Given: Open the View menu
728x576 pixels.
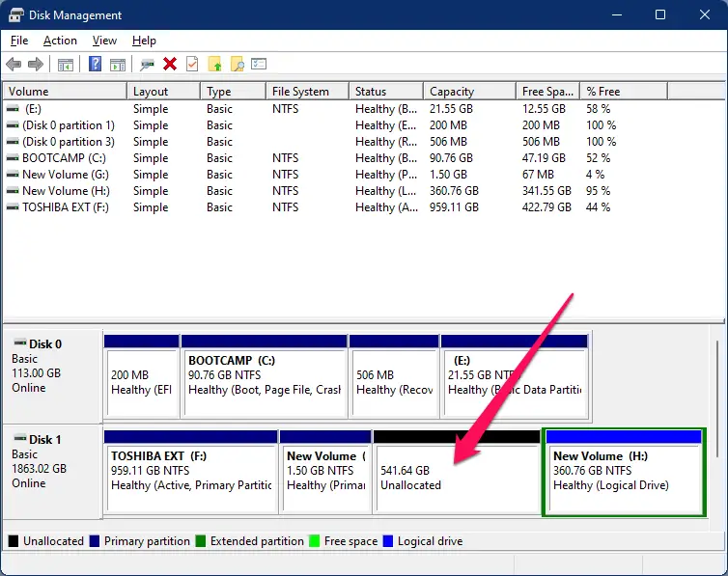Looking at the screenshot, I should [104, 41].
